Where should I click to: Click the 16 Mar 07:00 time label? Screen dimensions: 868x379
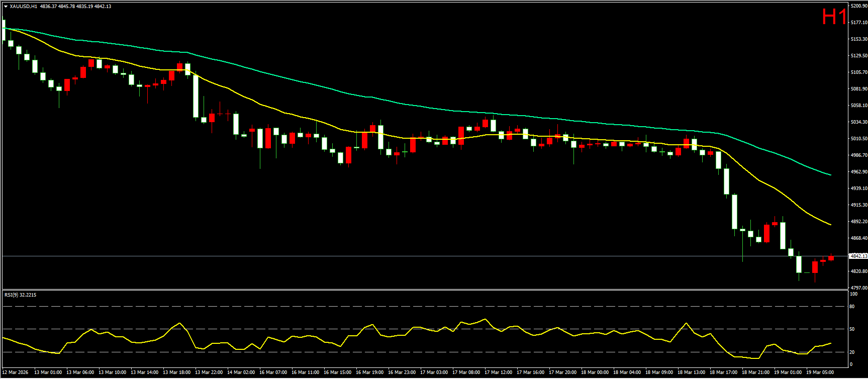pos(273,372)
